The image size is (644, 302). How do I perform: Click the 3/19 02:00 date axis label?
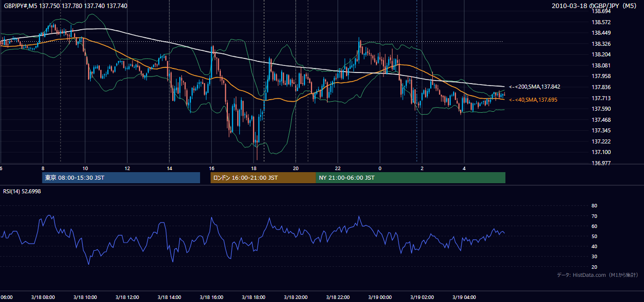(x=422, y=297)
